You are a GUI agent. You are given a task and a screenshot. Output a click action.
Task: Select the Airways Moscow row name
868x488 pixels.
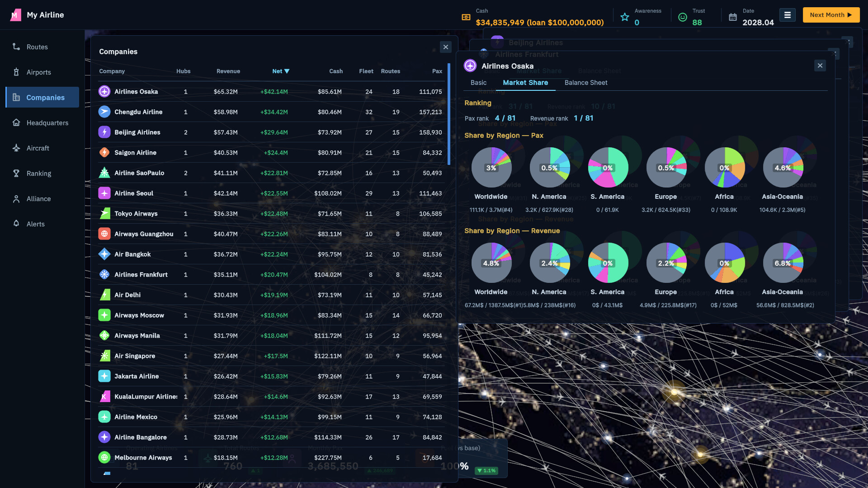[139, 315]
